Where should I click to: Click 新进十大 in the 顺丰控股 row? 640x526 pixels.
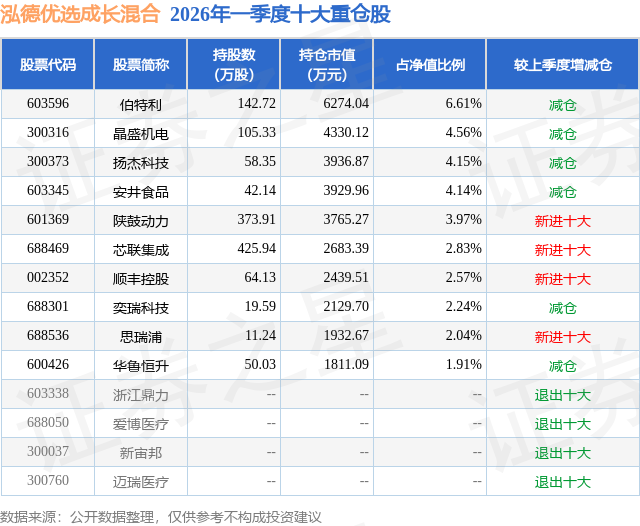pyautogui.click(x=562, y=279)
